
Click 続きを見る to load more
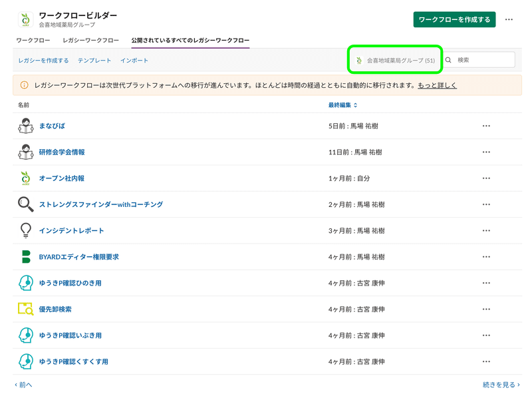point(501,385)
